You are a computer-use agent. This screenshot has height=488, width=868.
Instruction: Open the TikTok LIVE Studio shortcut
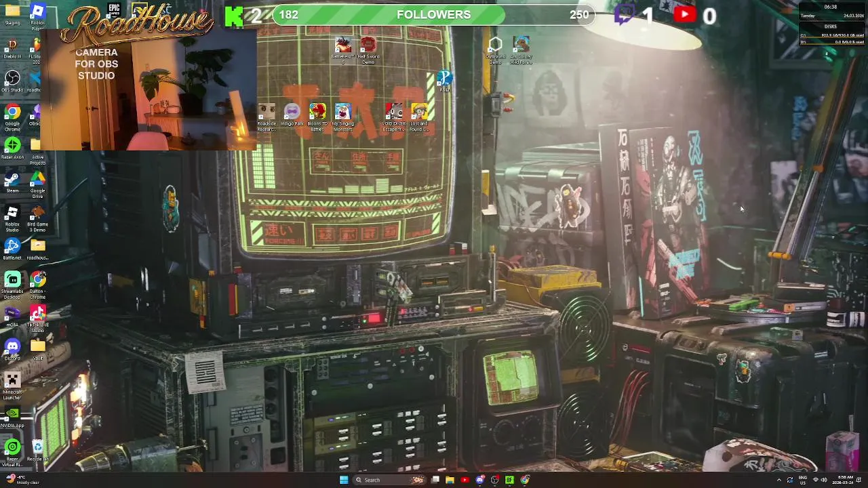[x=38, y=319]
